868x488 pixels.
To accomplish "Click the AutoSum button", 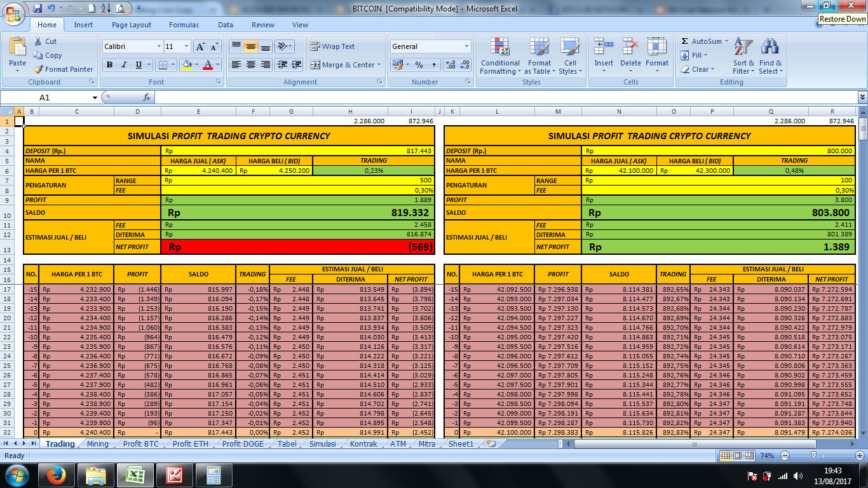I will (x=702, y=41).
